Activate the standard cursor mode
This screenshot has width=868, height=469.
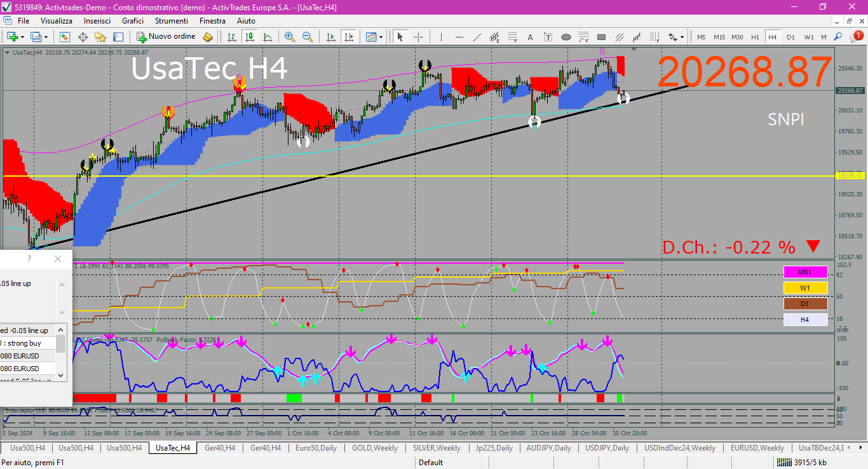(x=400, y=37)
